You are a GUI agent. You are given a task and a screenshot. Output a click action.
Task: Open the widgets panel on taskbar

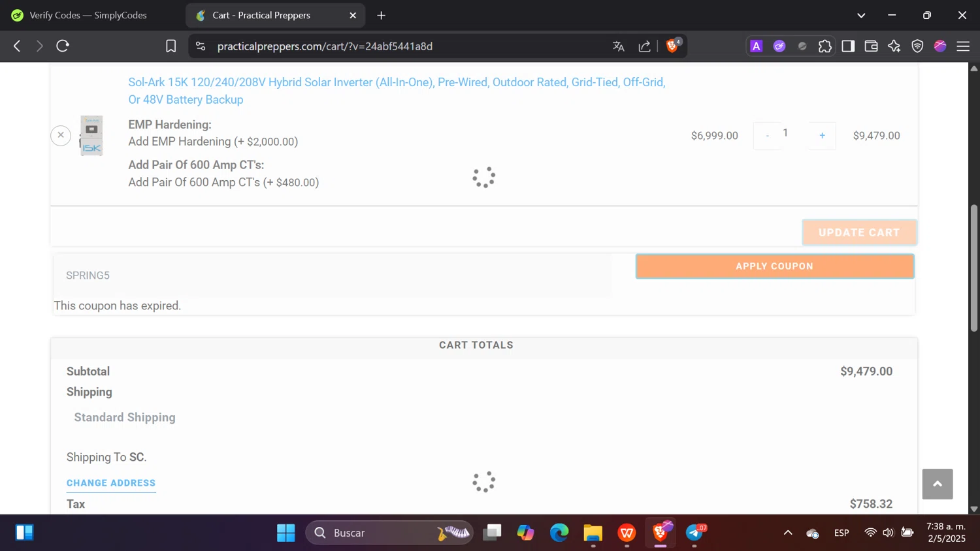click(x=24, y=533)
